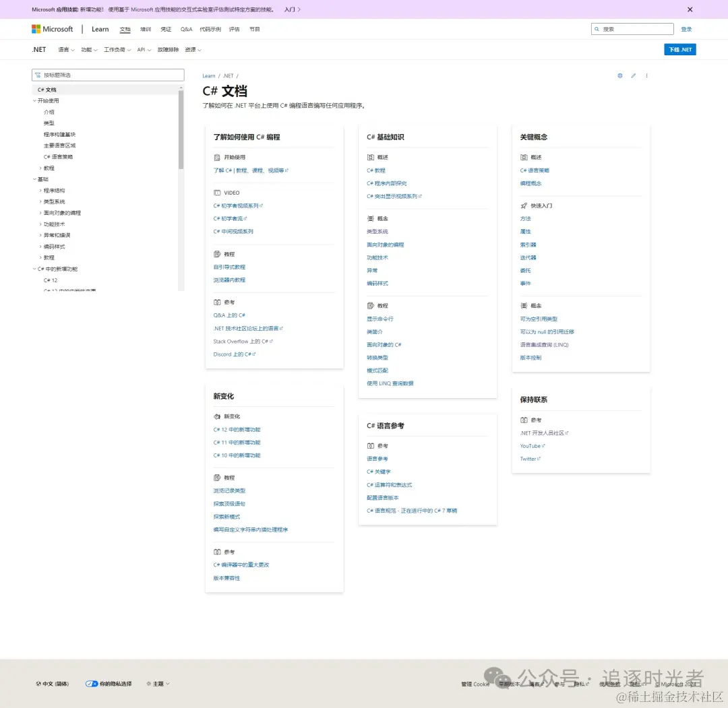The image size is (728, 708).
Task: Close the pink announcement banner
Action: (690, 9)
